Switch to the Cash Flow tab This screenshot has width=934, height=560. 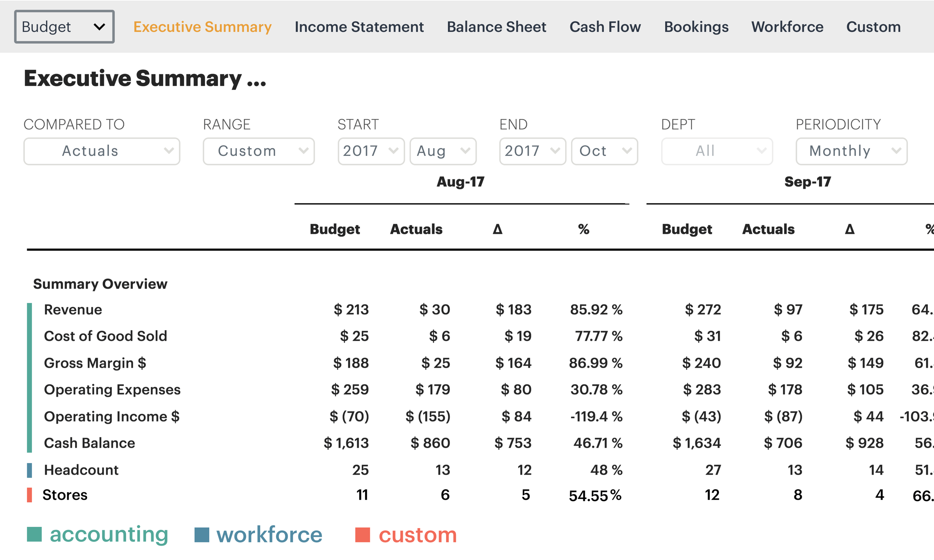pyautogui.click(x=604, y=26)
